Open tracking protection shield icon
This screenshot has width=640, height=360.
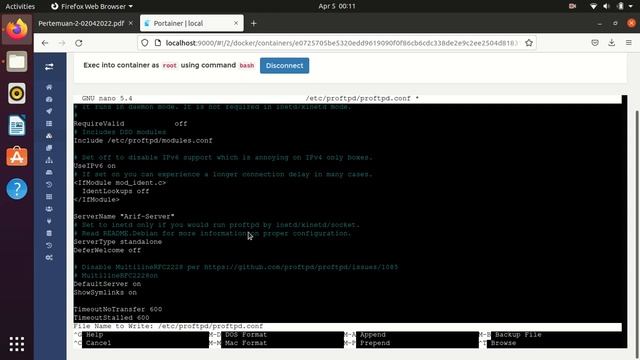pos(145,43)
